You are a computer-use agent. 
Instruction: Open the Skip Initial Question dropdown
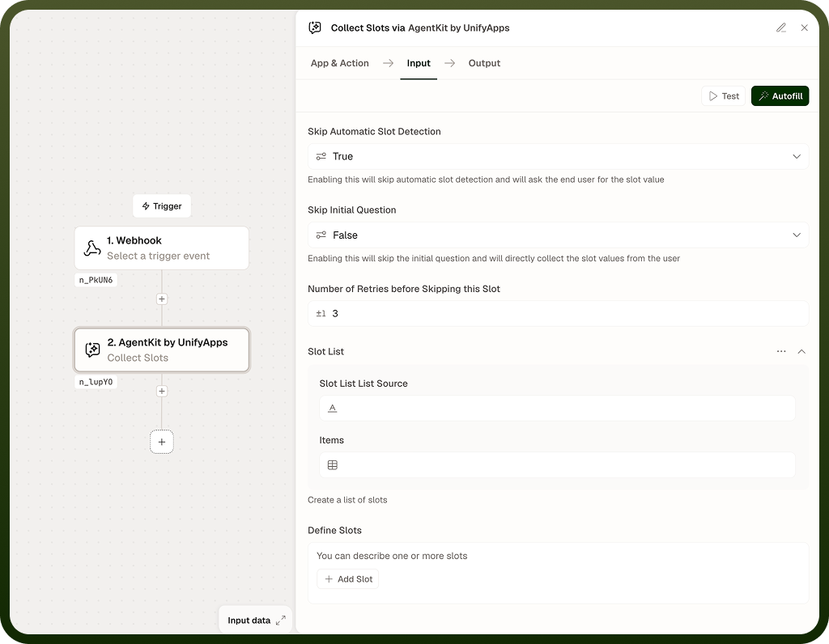point(558,235)
